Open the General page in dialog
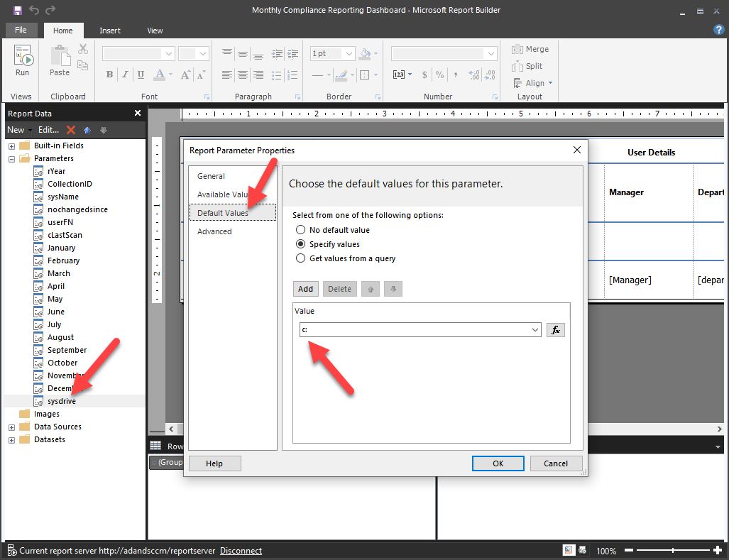 (211, 176)
